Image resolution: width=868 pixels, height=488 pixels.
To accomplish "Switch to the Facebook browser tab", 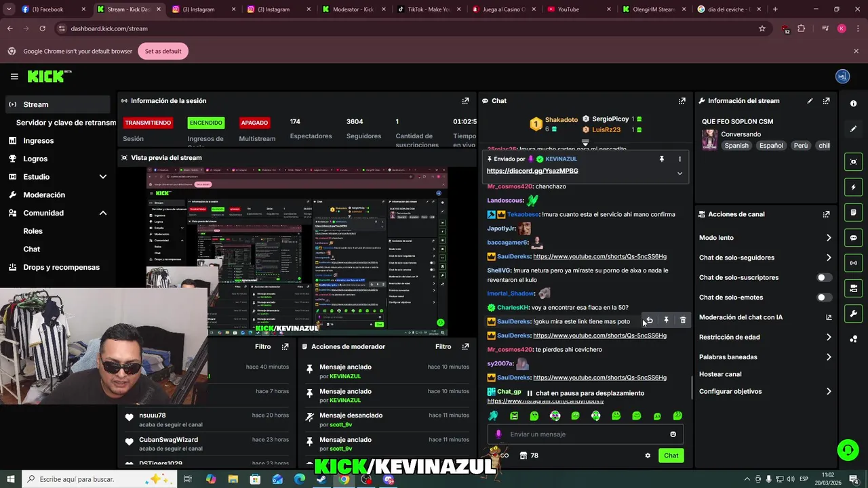I will tap(53, 9).
